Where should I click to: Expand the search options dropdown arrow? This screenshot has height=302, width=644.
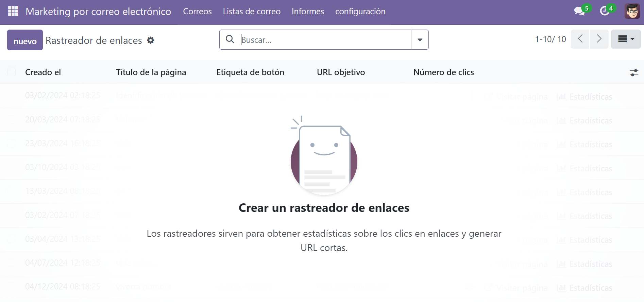[420, 40]
